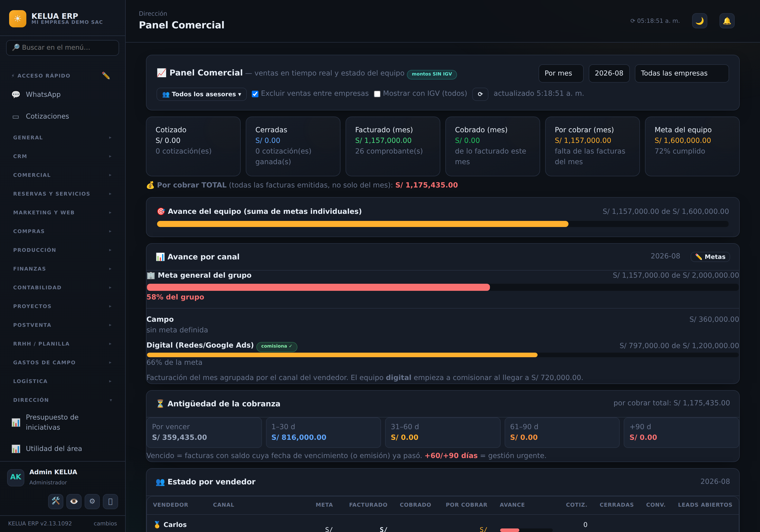
Task: Click the eye icon in sidebar footer
Action: tap(74, 501)
